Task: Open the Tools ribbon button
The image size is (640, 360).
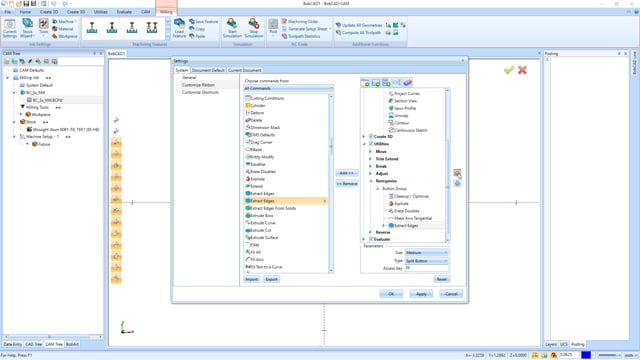Action: 44,27
